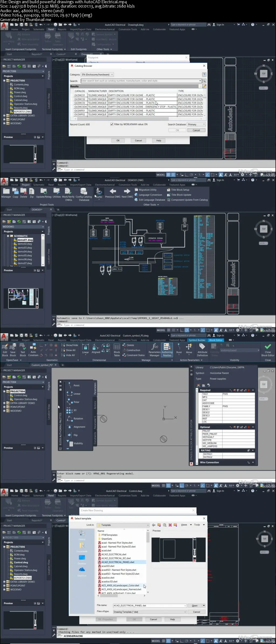This screenshot has height=644, width=276.
Task: Click Close Block Editor
Action: [268, 350]
